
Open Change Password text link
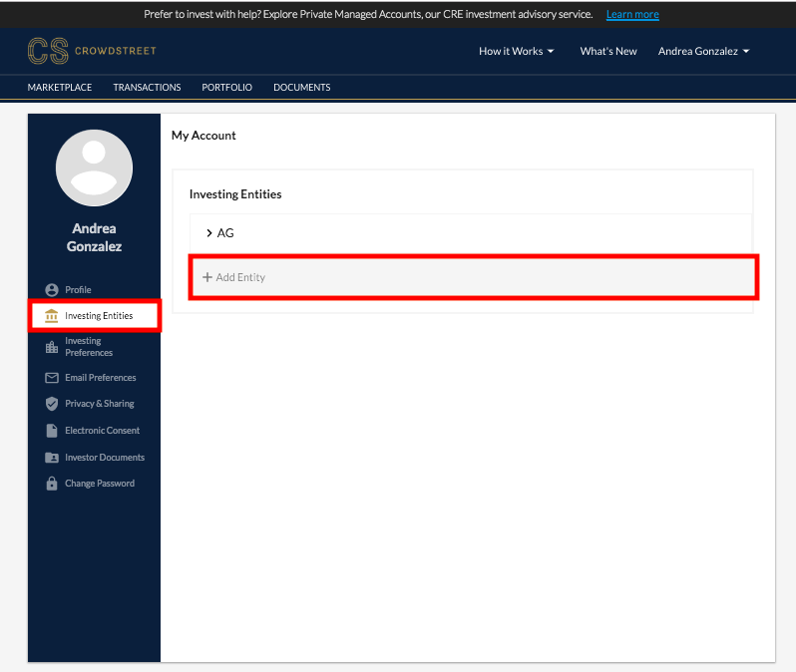click(100, 484)
